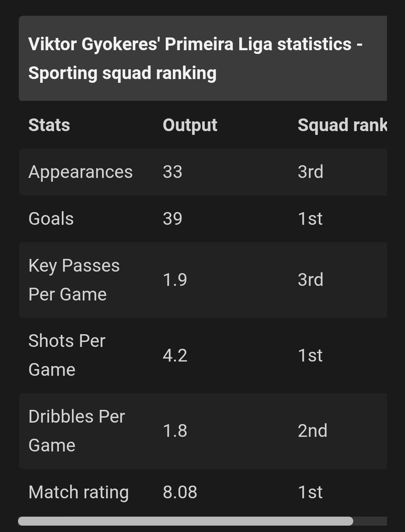
Task: Click the scrollbar track right of the thumb
Action: tap(370, 521)
